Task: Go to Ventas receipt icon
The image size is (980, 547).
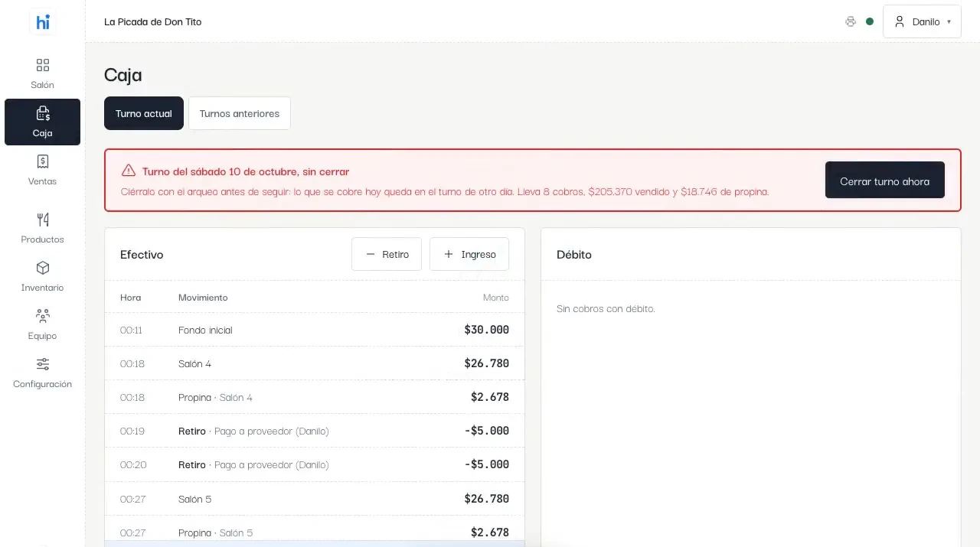Action: pos(43,161)
